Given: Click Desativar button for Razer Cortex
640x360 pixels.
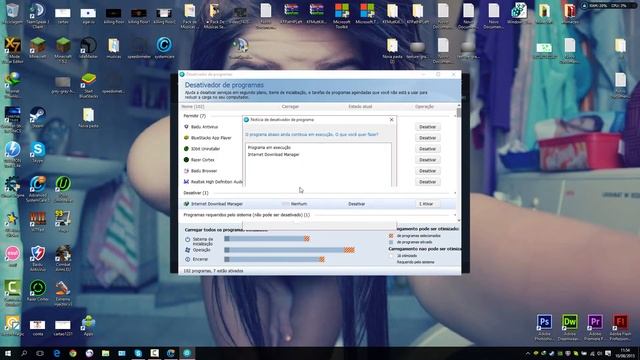Looking at the screenshot, I should [427, 160].
